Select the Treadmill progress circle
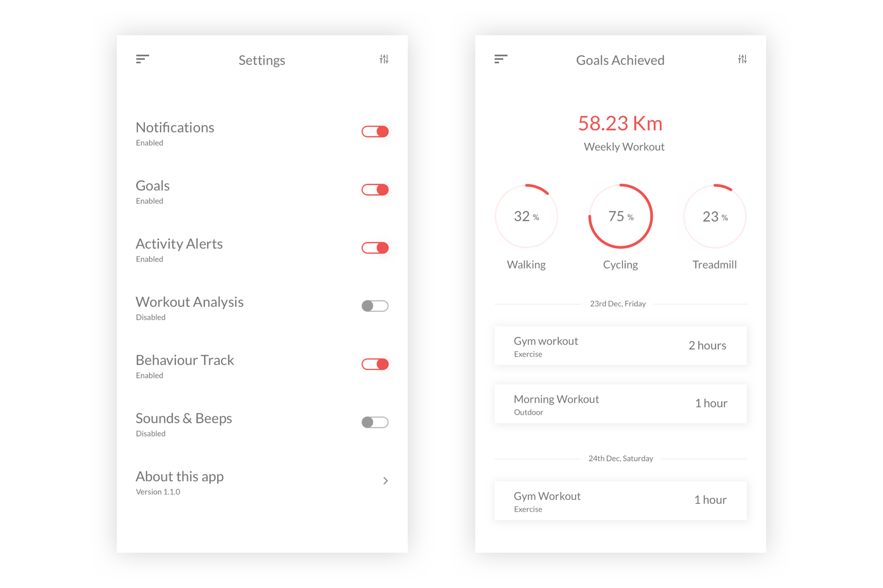The width and height of the screenshot is (883, 588). click(715, 216)
